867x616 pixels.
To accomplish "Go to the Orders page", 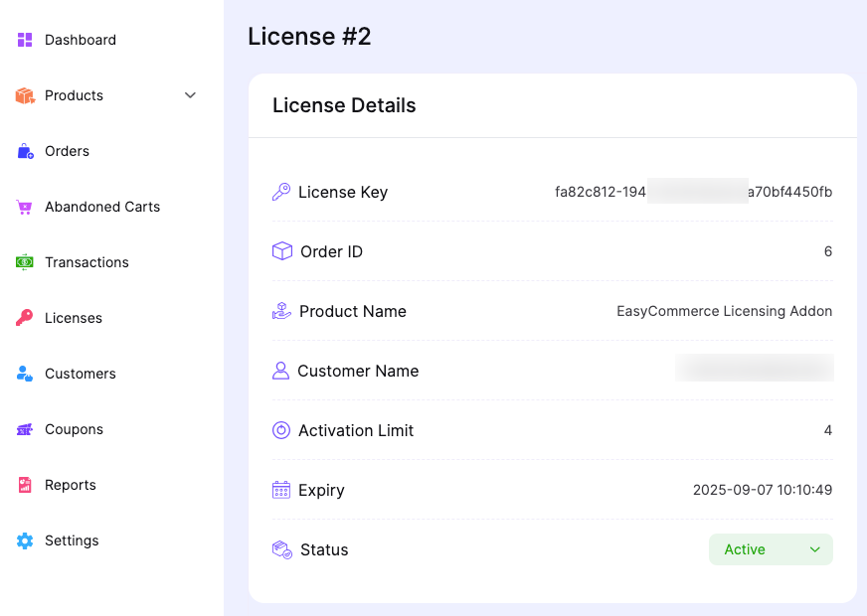I will (x=67, y=151).
